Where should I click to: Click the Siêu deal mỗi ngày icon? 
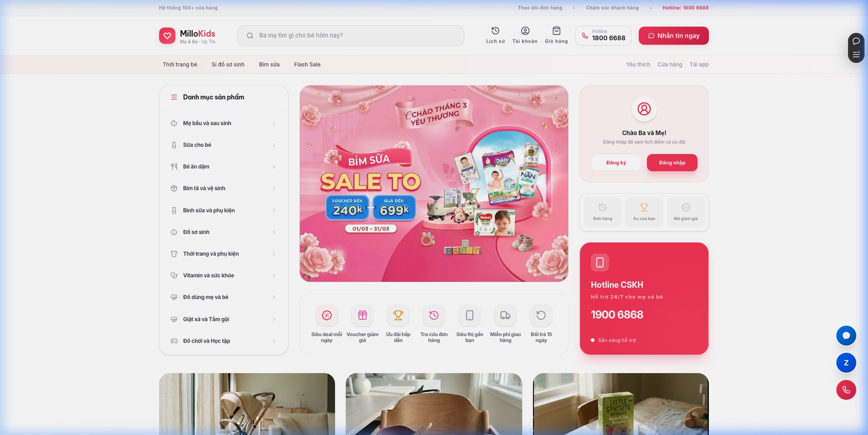(326, 316)
